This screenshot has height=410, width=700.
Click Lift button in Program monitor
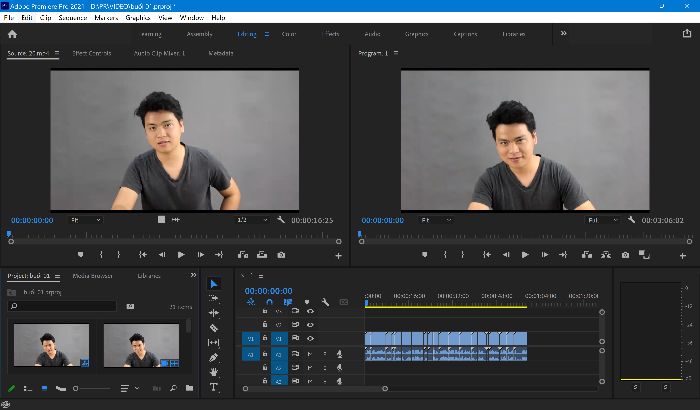(x=587, y=255)
